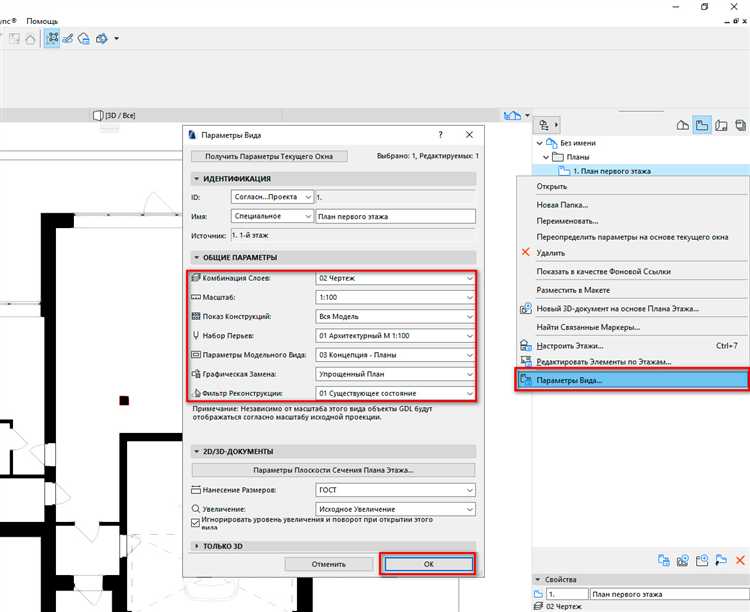Screen dimensions: 750x612
Task: Open the Project Chooser button in navigator
Action: [548, 125]
